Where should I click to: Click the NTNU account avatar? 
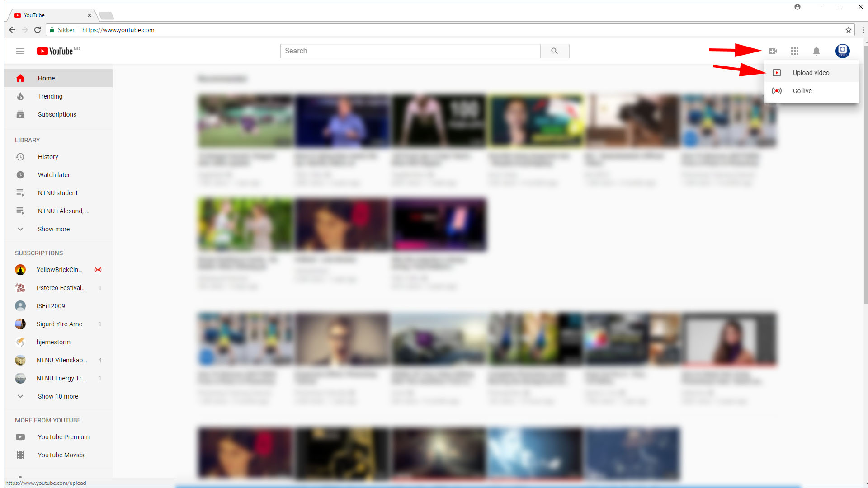coord(842,51)
